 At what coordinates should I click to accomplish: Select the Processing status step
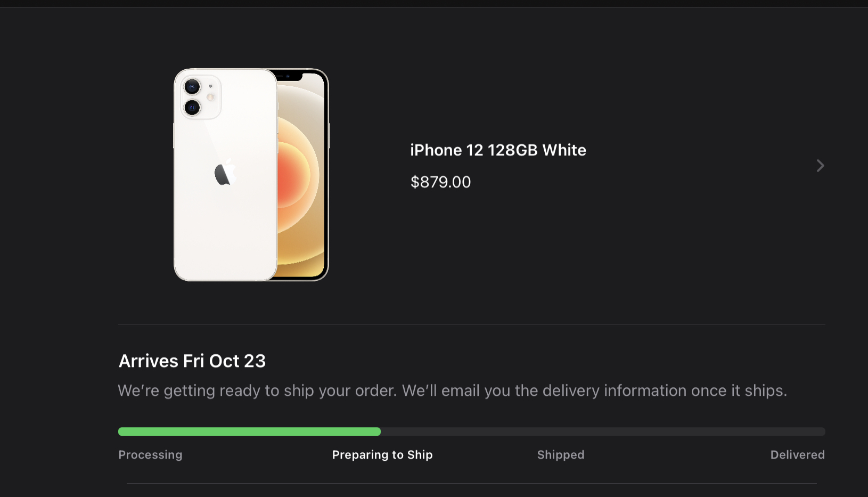(x=150, y=455)
